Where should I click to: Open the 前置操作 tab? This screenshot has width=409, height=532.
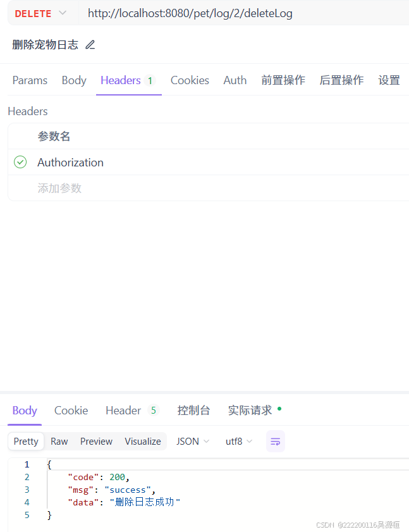coord(283,80)
